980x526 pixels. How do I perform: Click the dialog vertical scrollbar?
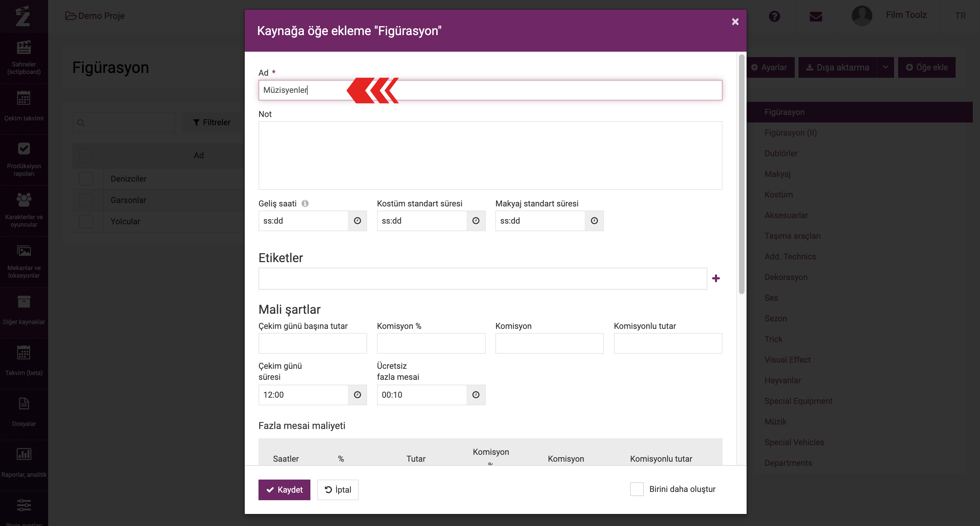(x=741, y=174)
